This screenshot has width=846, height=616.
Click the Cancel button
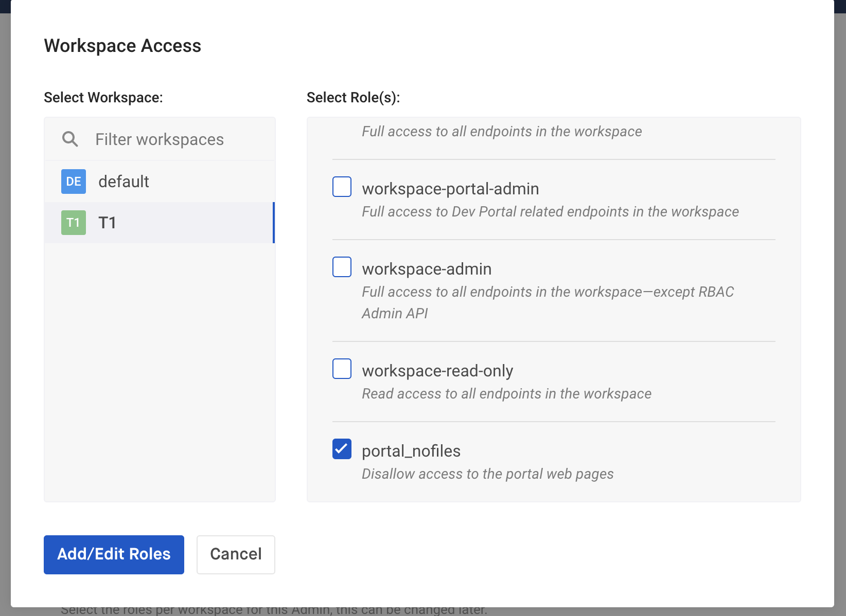235,554
